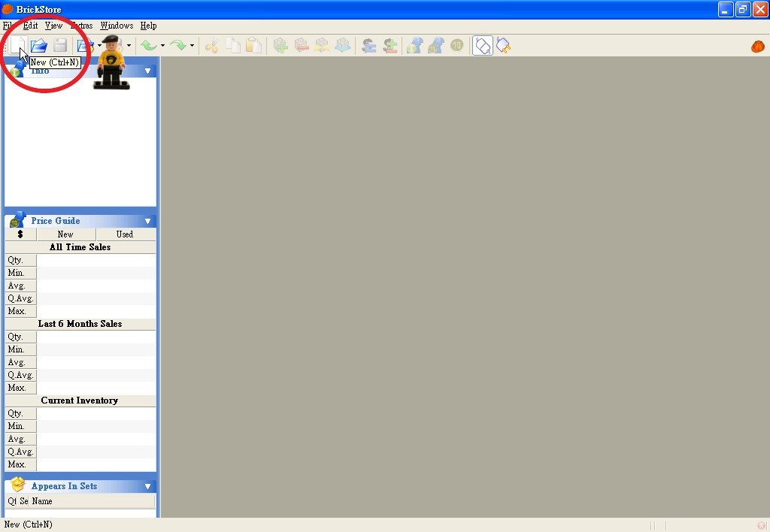
Task: Select Max. row under Last 6 Months Sales
Action: [x=80, y=388]
